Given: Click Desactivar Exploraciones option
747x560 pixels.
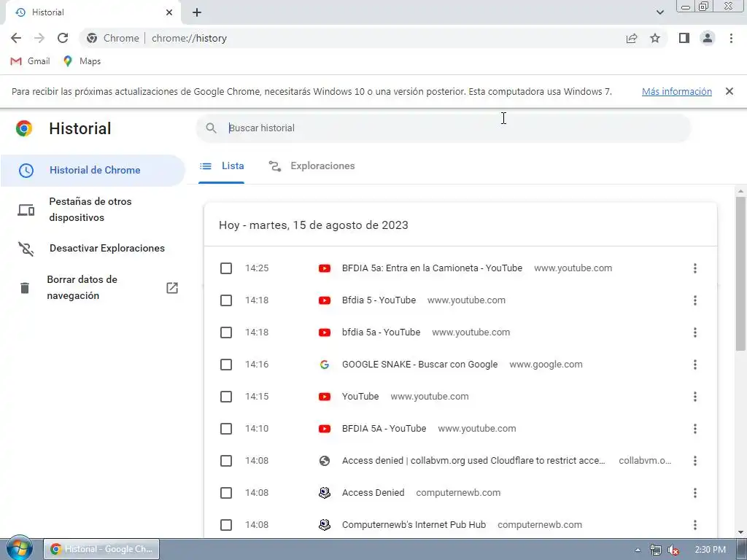Looking at the screenshot, I should tap(93, 248).
